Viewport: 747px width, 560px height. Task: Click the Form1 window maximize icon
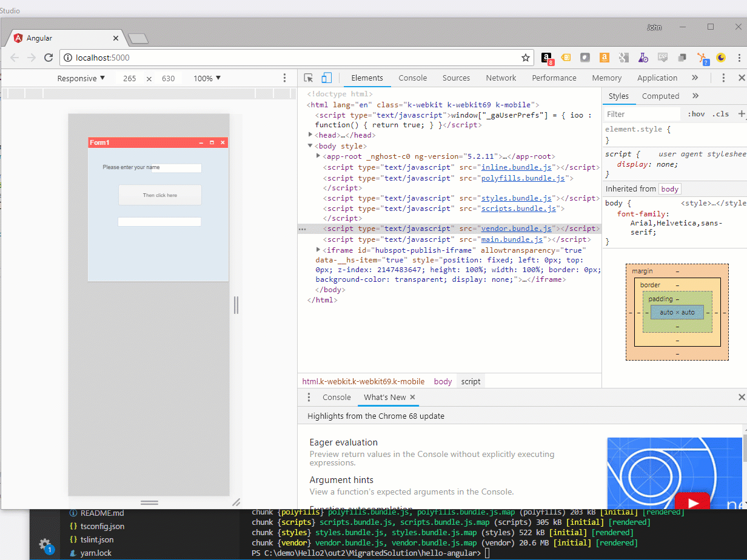tap(212, 142)
